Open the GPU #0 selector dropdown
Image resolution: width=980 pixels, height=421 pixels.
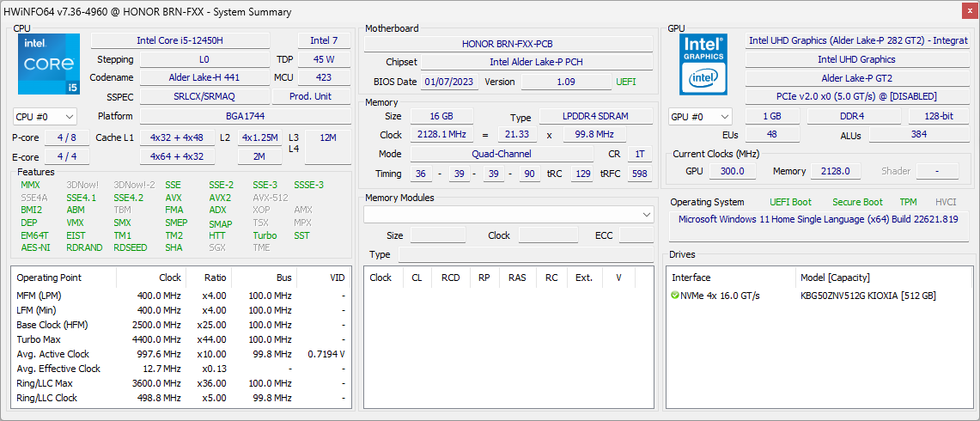[700, 117]
